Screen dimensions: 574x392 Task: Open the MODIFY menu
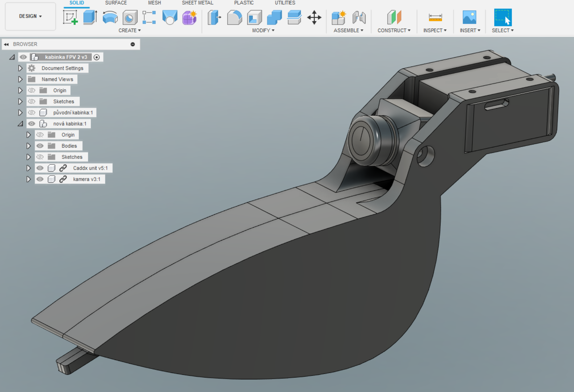[263, 30]
